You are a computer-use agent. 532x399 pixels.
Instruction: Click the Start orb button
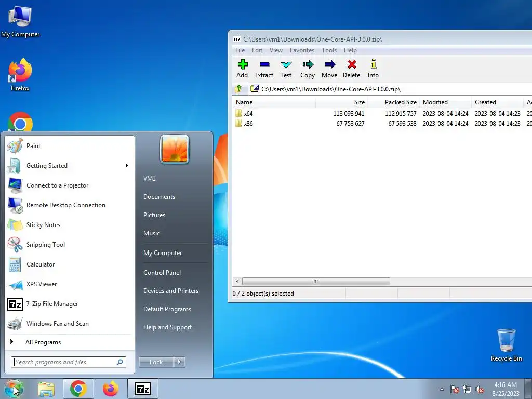pyautogui.click(x=14, y=389)
